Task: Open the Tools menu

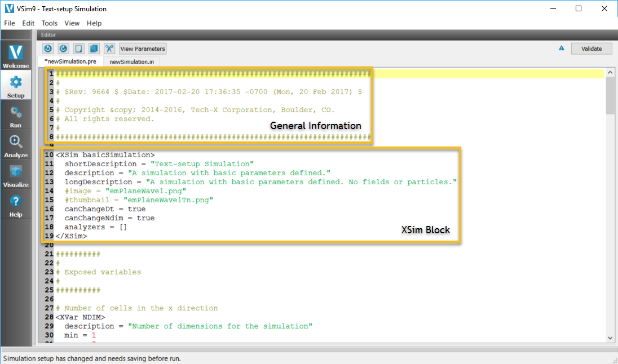Action: pos(50,23)
